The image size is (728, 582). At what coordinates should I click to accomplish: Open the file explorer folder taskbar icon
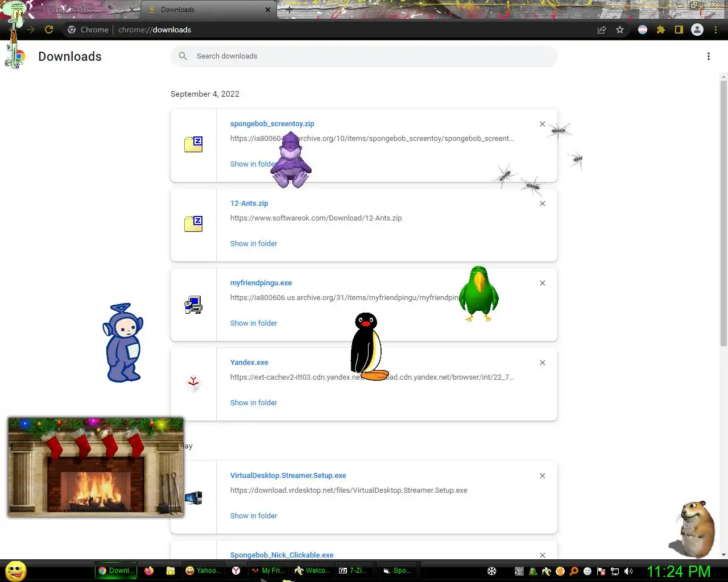(x=170, y=571)
